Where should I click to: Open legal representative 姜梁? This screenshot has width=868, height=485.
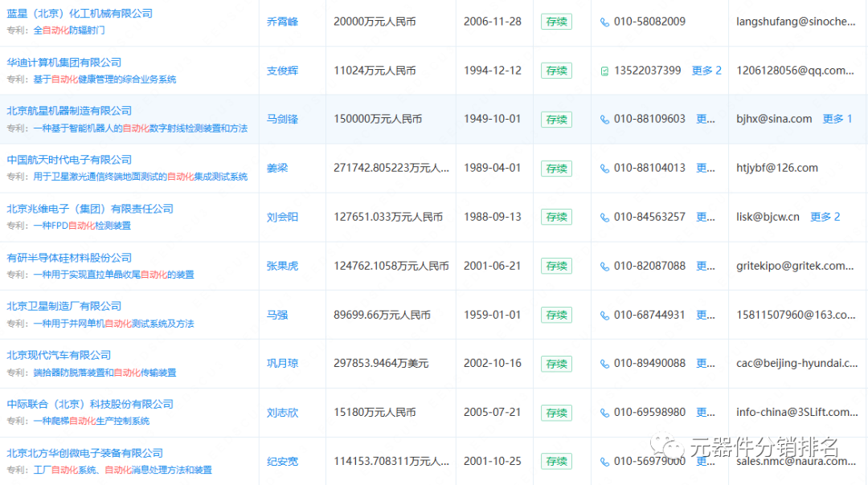pos(277,168)
